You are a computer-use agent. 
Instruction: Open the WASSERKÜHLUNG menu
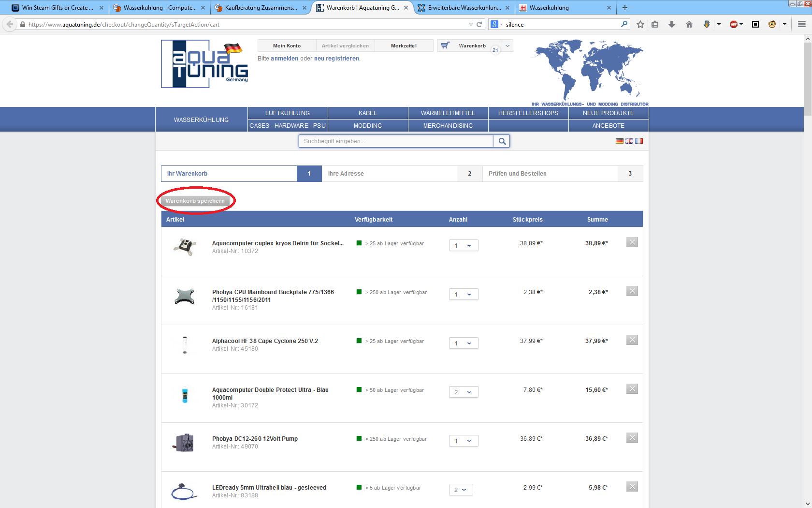(x=202, y=120)
